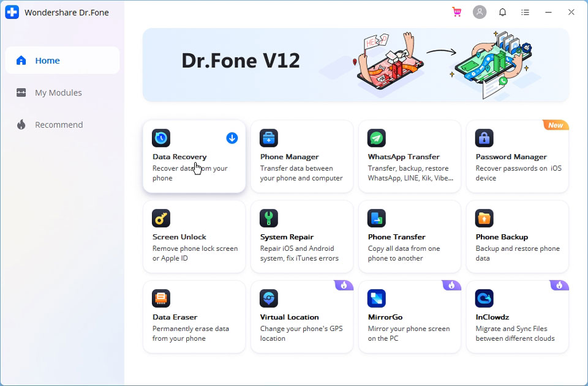Select the Phone Manager title text
Screen dimensions: 588x386
290,157
